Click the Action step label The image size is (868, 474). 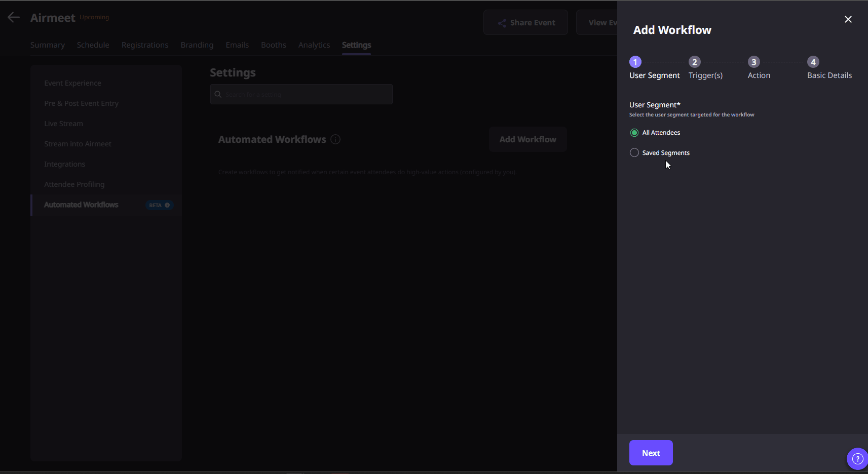pos(759,75)
